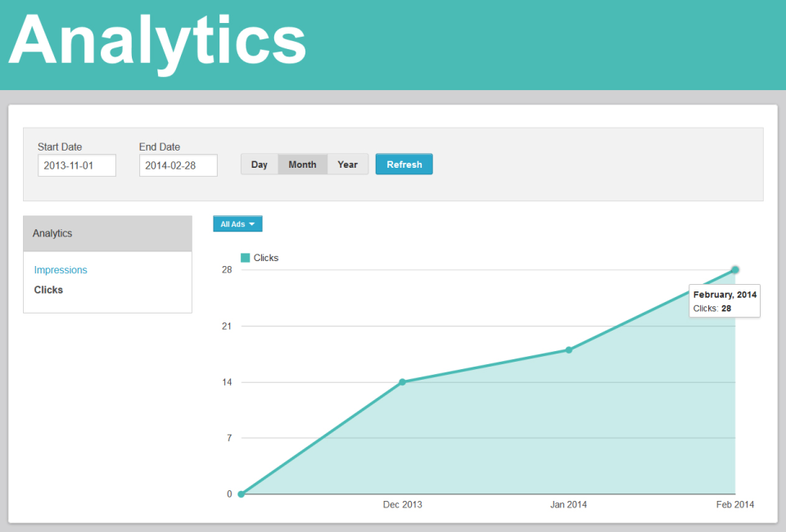The height and width of the screenshot is (532, 786).
Task: Click the Jan 2014 data point
Action: pyautogui.click(x=568, y=349)
